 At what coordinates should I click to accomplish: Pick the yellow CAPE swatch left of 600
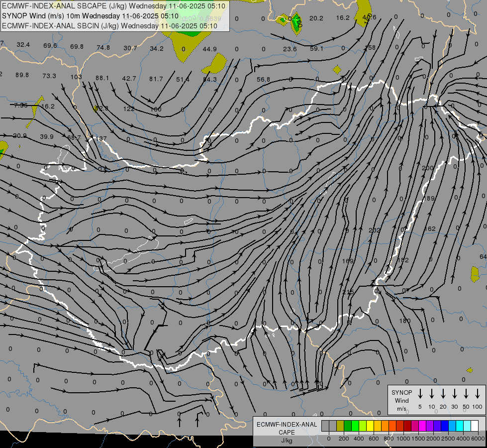pyautogui.click(x=370, y=426)
